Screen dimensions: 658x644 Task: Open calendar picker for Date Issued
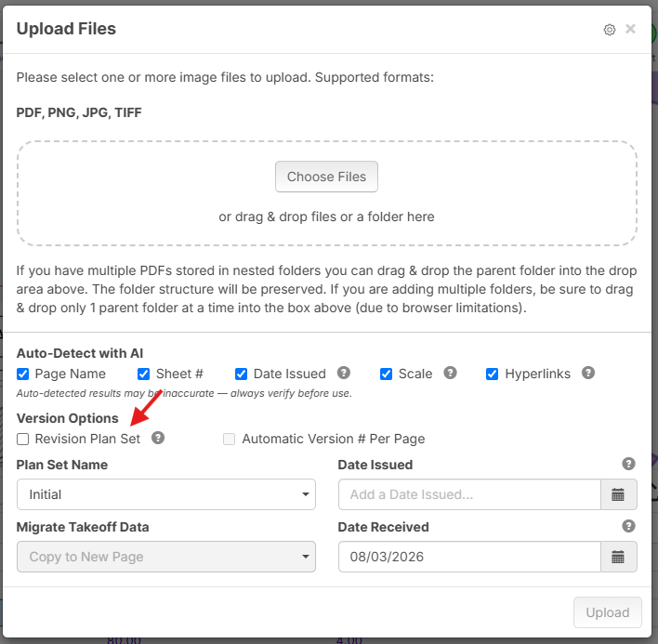pos(619,494)
